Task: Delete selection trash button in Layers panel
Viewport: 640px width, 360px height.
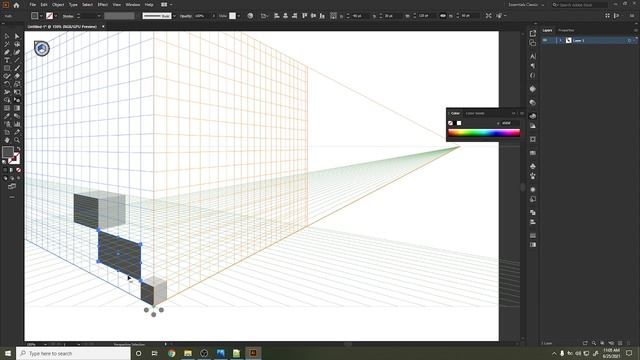Action: click(629, 343)
